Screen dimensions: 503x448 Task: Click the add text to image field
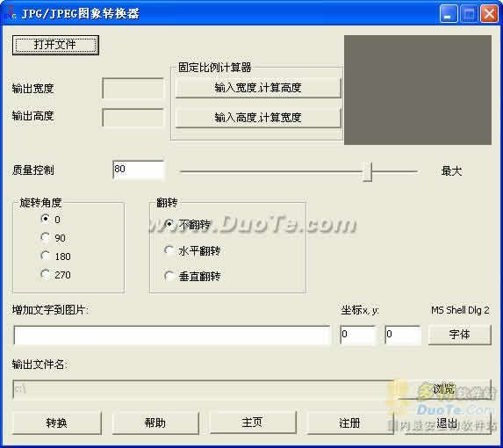[172, 336]
